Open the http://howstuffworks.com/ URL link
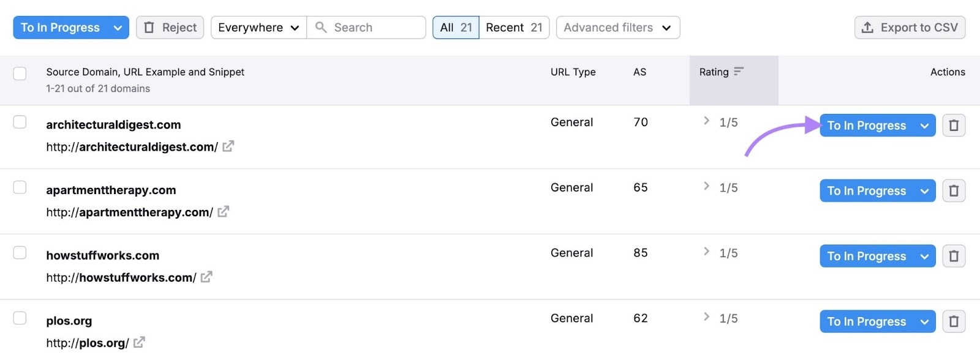 coord(121,278)
